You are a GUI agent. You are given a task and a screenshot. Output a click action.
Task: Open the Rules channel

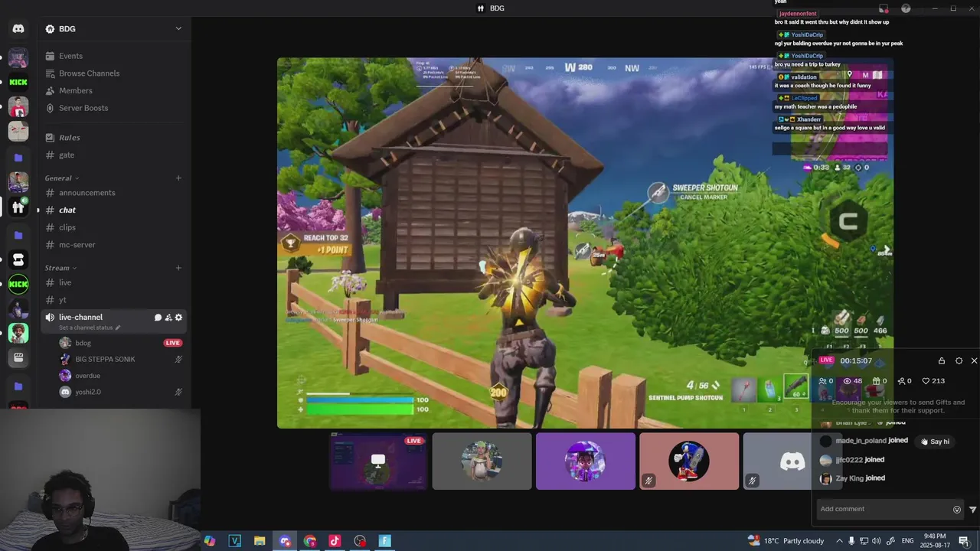click(x=114, y=138)
